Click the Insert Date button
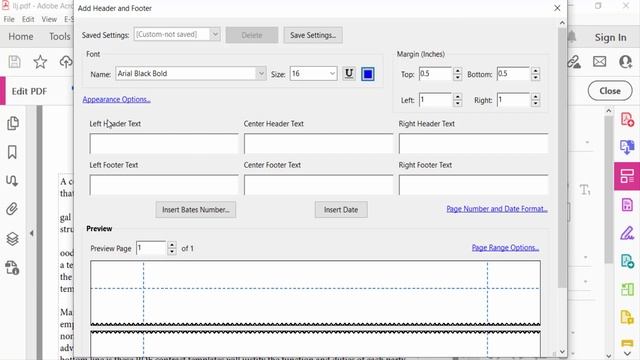640x360 pixels. pos(341,210)
